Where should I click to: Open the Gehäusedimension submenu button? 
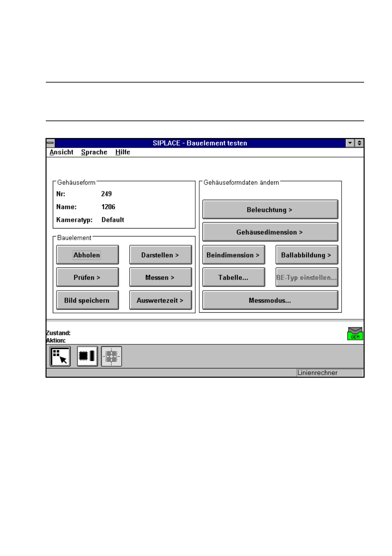[x=270, y=232]
